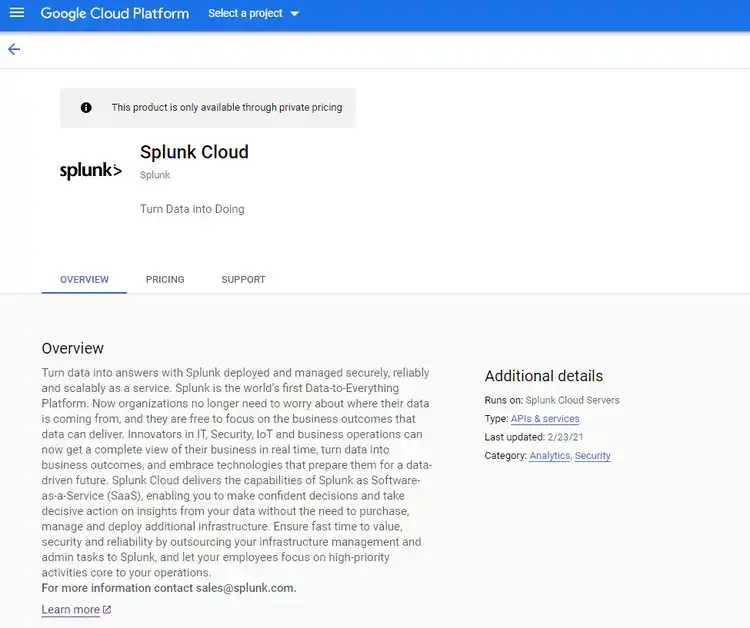The image size is (750, 628).
Task: Click the Splunk logo image
Action: point(90,171)
